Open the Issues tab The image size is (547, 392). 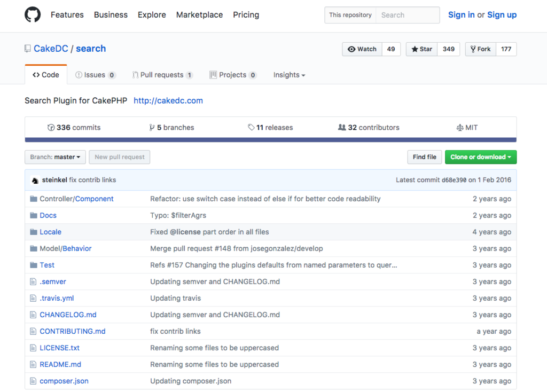95,75
